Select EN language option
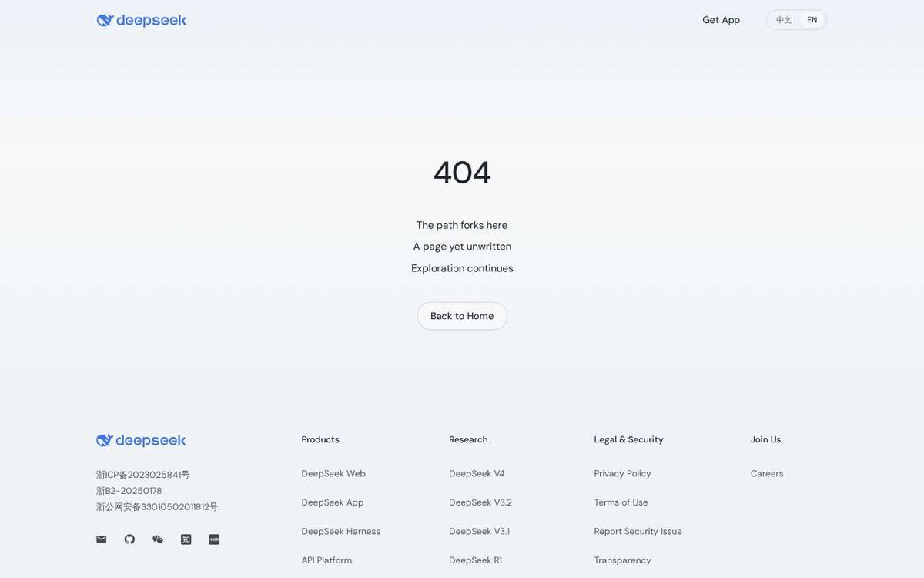Screen dimensions: 924x578 click(812, 20)
